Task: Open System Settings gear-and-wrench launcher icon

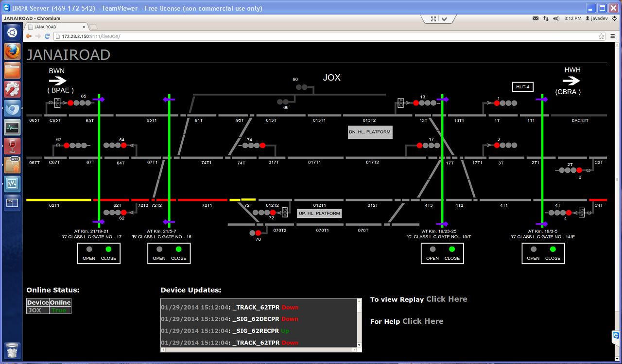Action: pos(12,89)
